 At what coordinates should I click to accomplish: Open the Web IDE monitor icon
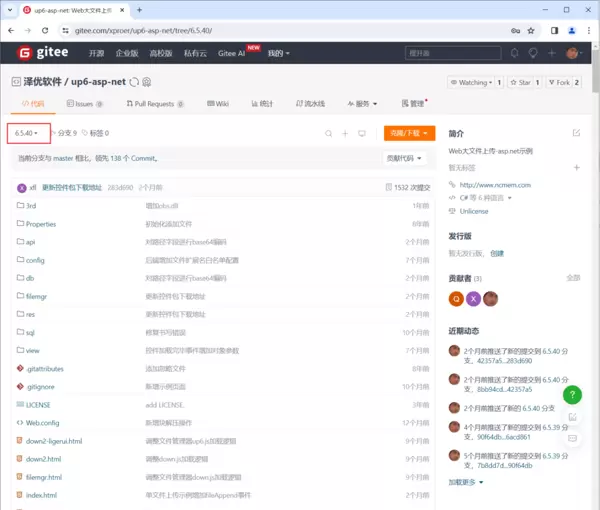(x=363, y=133)
